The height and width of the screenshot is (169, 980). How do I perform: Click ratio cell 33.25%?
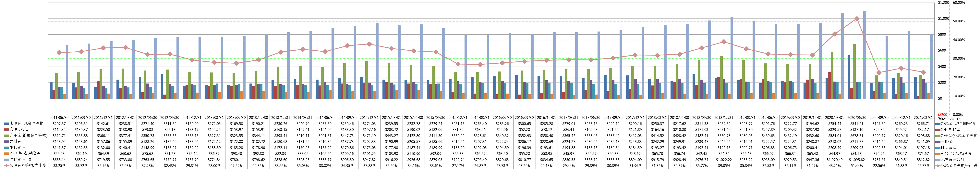coord(59,166)
